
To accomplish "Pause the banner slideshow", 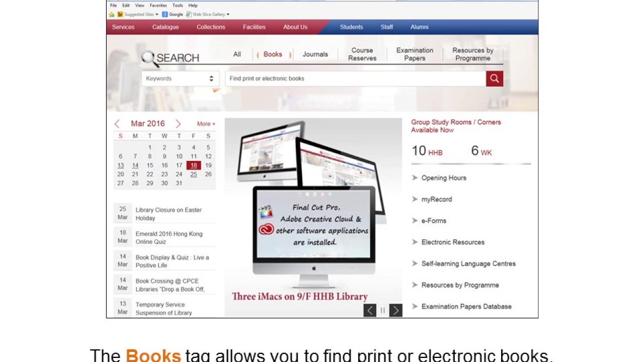I will (x=382, y=311).
